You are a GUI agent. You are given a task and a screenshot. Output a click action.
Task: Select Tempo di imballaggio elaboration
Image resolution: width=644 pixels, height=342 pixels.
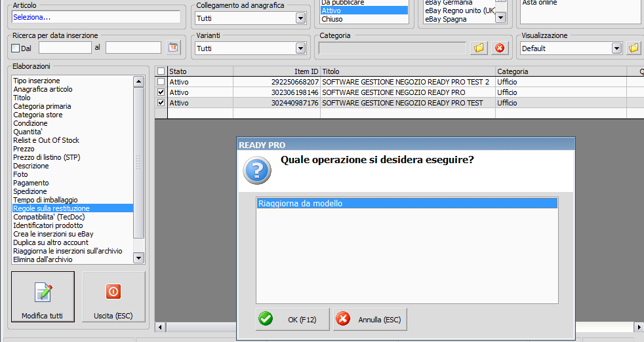(45, 200)
